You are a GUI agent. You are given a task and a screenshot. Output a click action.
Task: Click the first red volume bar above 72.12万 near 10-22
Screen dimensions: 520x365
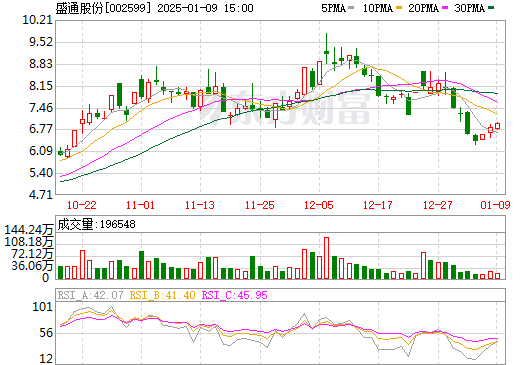point(82,264)
